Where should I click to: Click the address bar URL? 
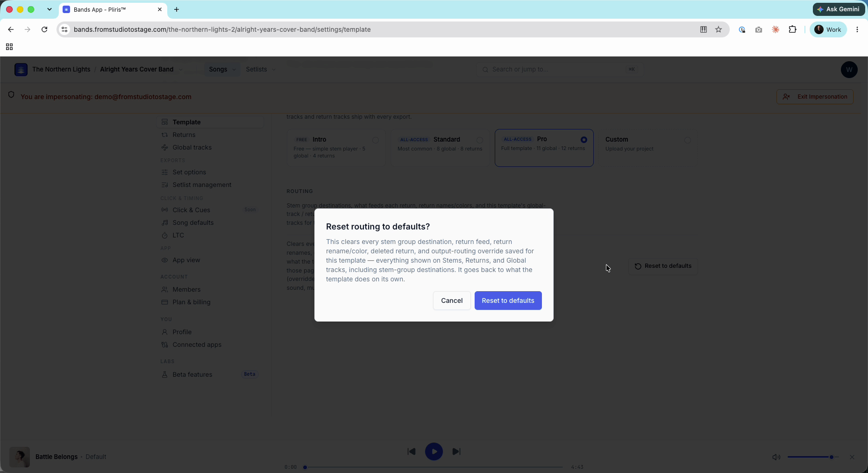(x=222, y=29)
